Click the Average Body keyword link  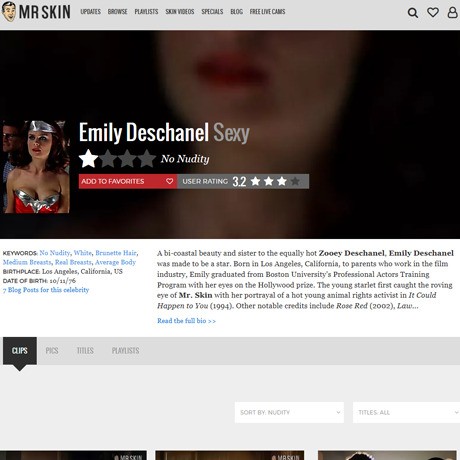115,262
